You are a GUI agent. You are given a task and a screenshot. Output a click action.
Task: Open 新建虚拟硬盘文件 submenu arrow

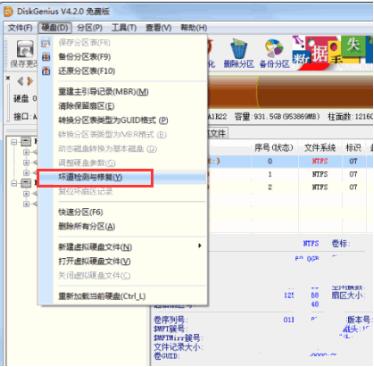coord(200,246)
